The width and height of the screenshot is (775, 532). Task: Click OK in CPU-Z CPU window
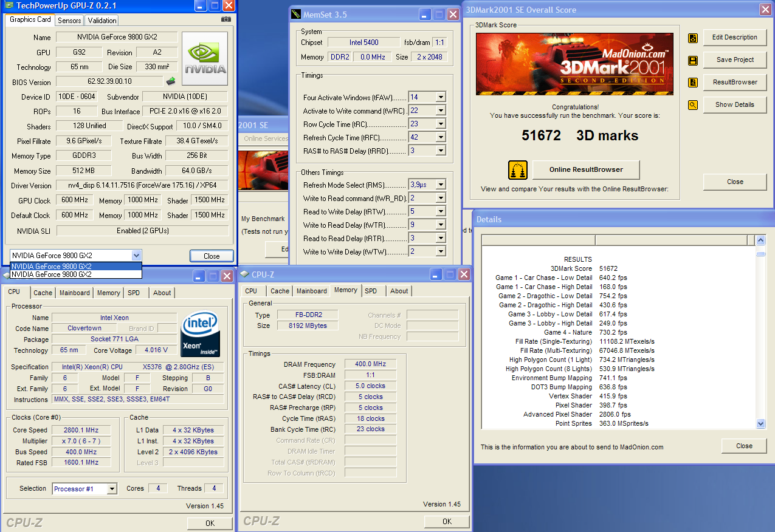coord(210,523)
